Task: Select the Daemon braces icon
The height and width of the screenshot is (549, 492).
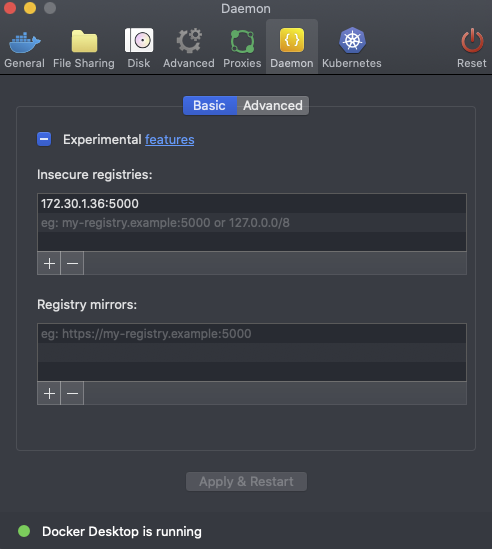Action: [x=292, y=40]
